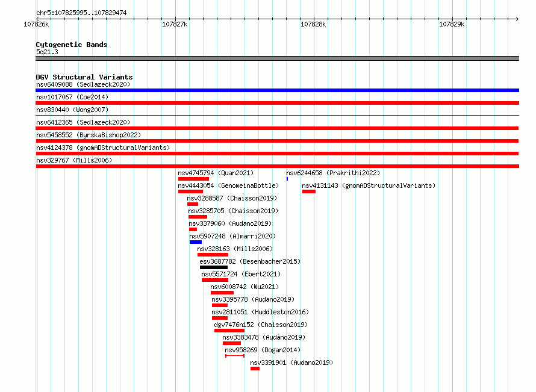Image resolution: width=536 pixels, height=392 pixels.
Task: Open nsv3383478 (Audano2019) label
Action: 264,337
